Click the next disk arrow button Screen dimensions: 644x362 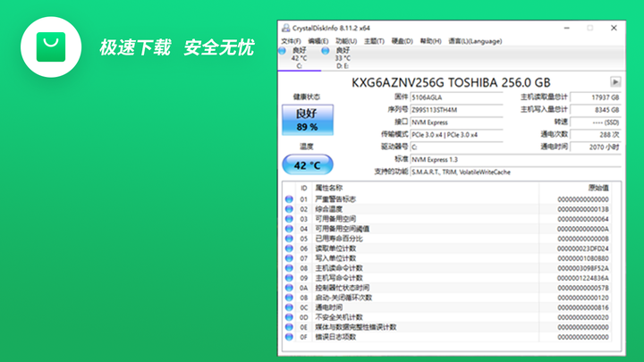[x=614, y=82]
